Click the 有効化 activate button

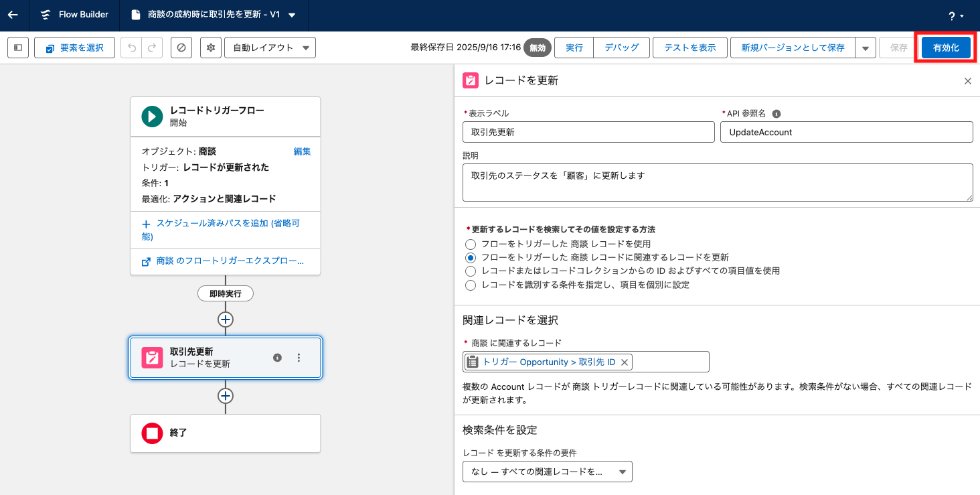click(945, 48)
